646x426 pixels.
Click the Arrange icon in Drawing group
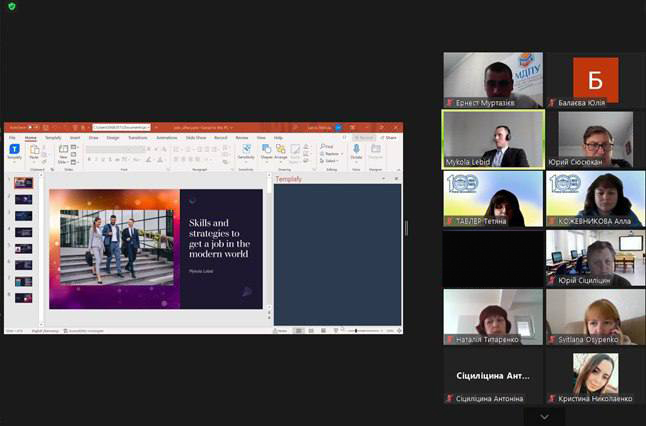[281, 151]
